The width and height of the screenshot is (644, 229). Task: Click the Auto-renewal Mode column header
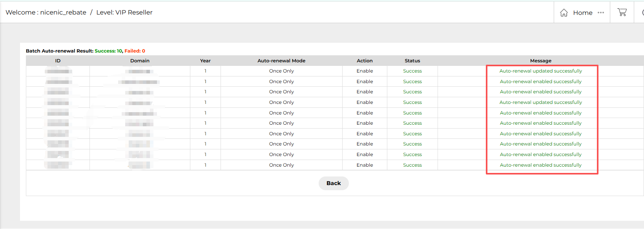281,61
